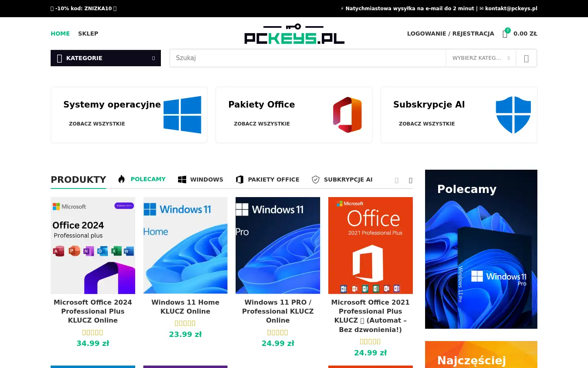Click Zobacz wszystkie under Pakiety Office

coord(262,123)
